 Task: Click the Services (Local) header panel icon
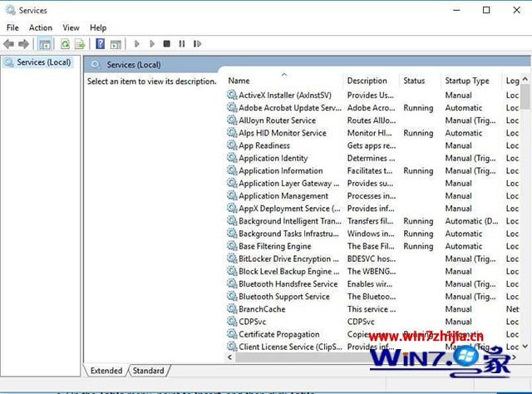click(96, 65)
